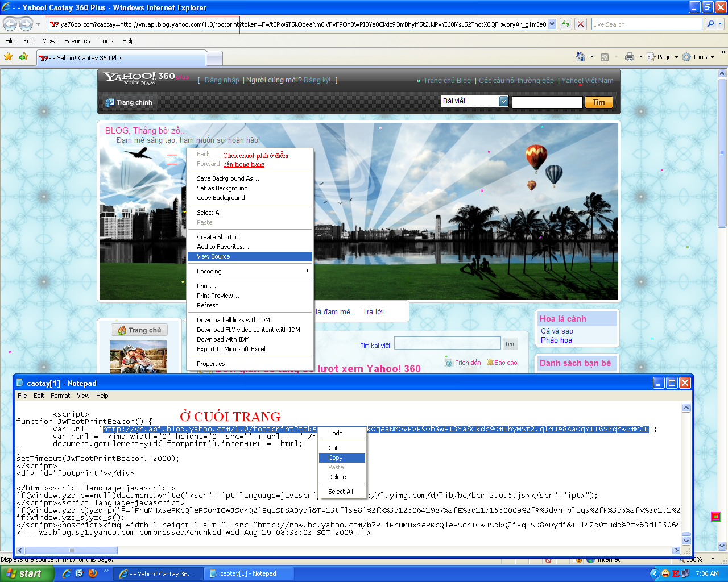Click the Add to Favorites star-plus icon
The image size is (728, 582).
(x=23, y=57)
